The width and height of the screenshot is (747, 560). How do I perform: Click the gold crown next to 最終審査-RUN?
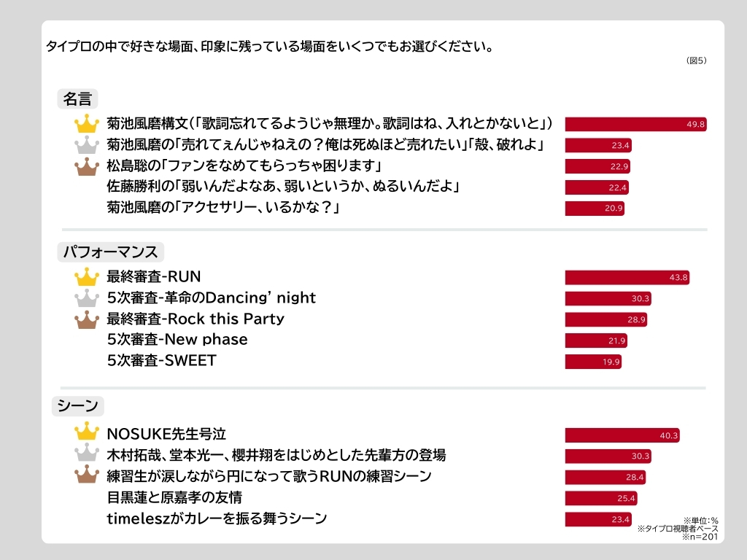[87, 277]
